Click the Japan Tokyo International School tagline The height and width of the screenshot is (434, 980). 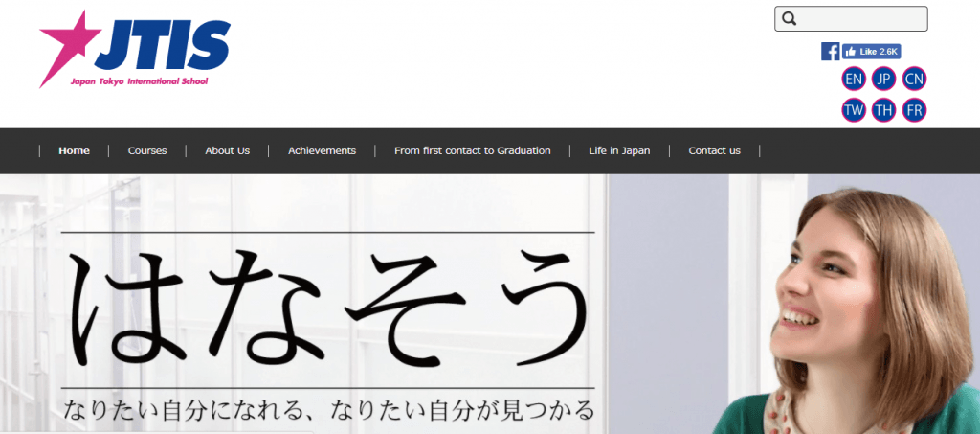coord(139,82)
